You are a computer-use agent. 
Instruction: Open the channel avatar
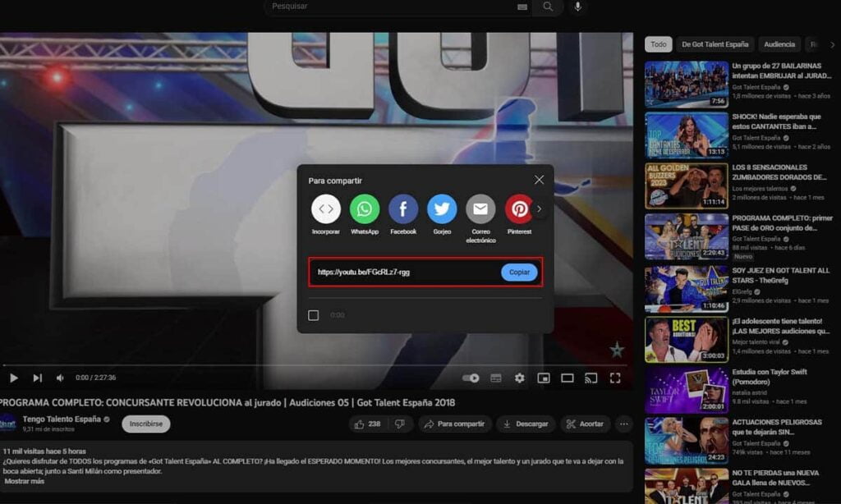pyautogui.click(x=8, y=424)
